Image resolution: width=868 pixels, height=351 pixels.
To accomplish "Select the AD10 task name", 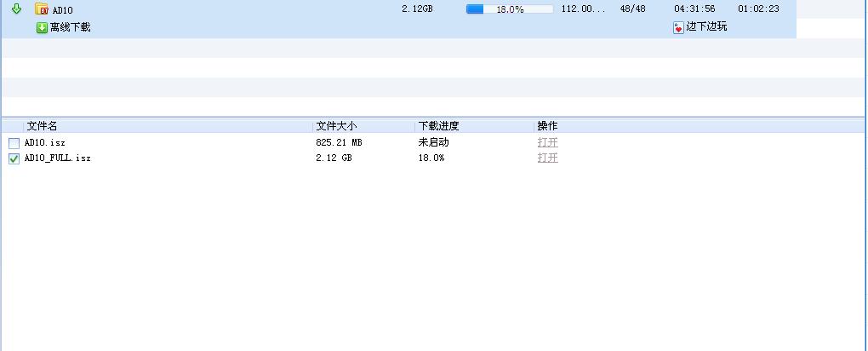I will click(x=63, y=10).
